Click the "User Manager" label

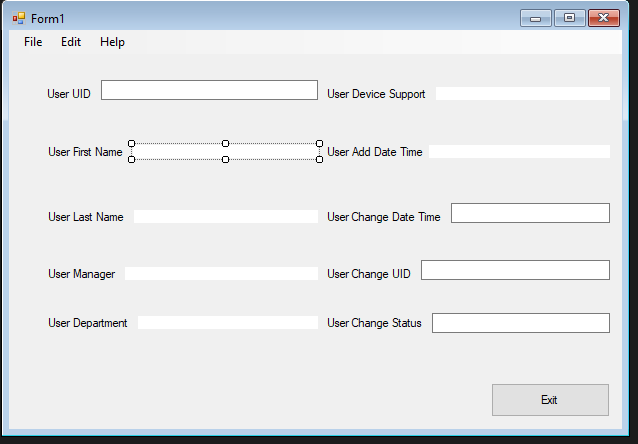(81, 274)
